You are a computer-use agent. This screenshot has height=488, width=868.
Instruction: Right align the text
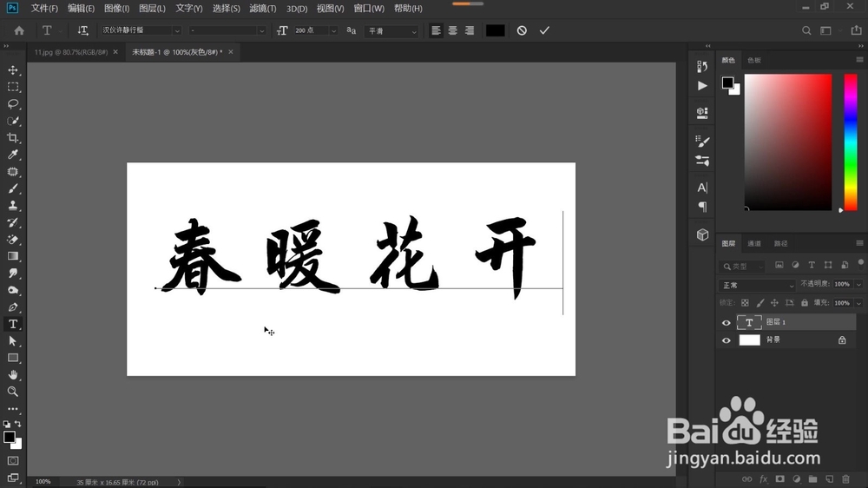pyautogui.click(x=470, y=30)
